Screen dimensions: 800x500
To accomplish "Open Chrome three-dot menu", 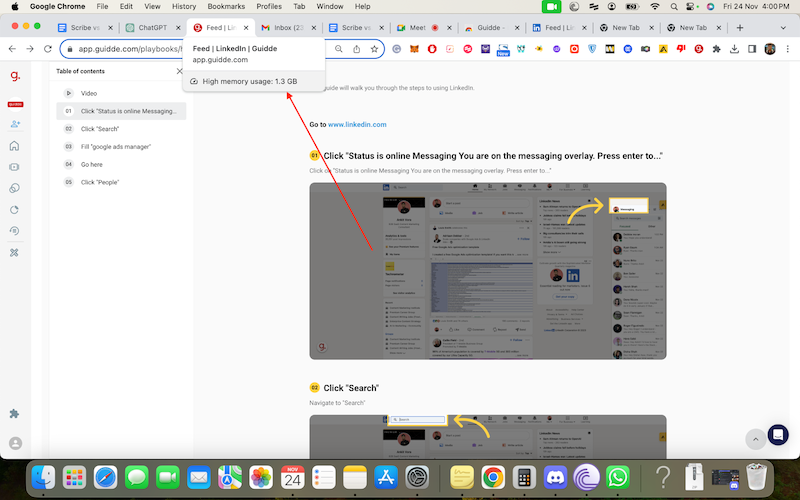I will click(788, 49).
